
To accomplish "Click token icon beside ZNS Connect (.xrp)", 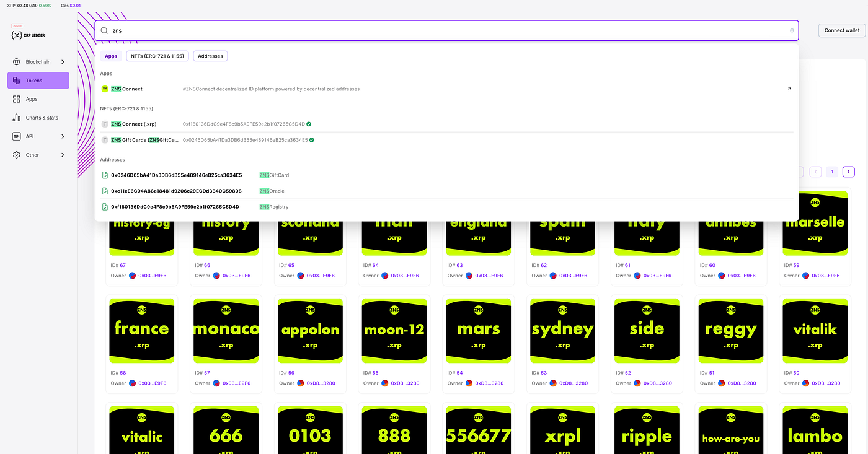I will (105, 124).
